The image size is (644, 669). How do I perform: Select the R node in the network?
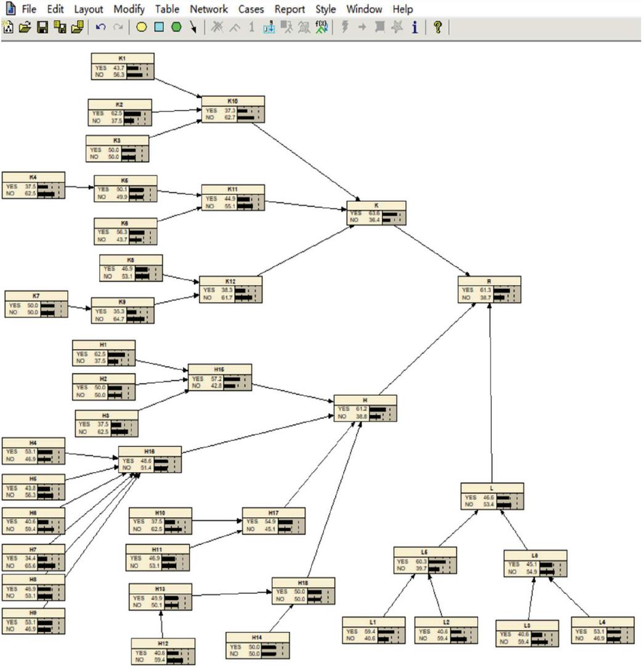click(489, 281)
